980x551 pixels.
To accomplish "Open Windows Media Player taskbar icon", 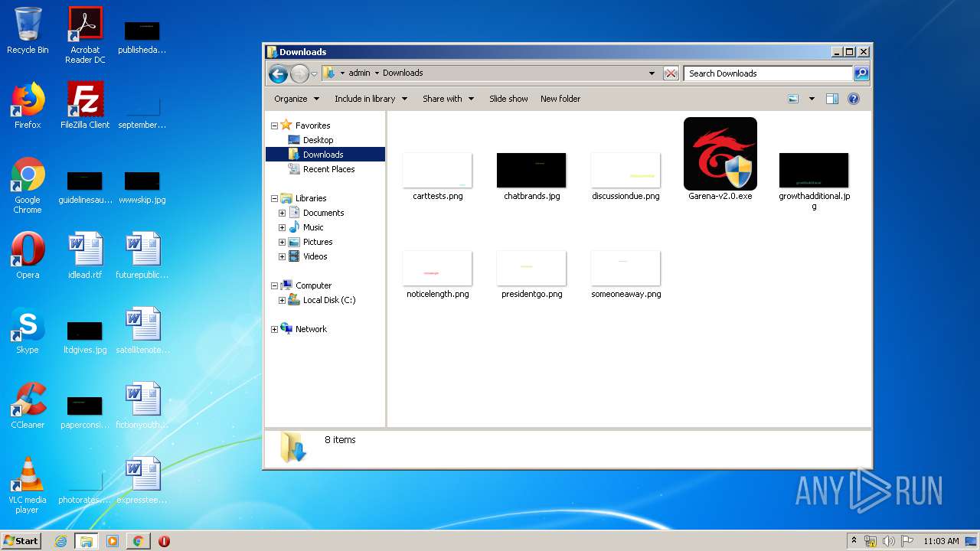I will pyautogui.click(x=113, y=541).
